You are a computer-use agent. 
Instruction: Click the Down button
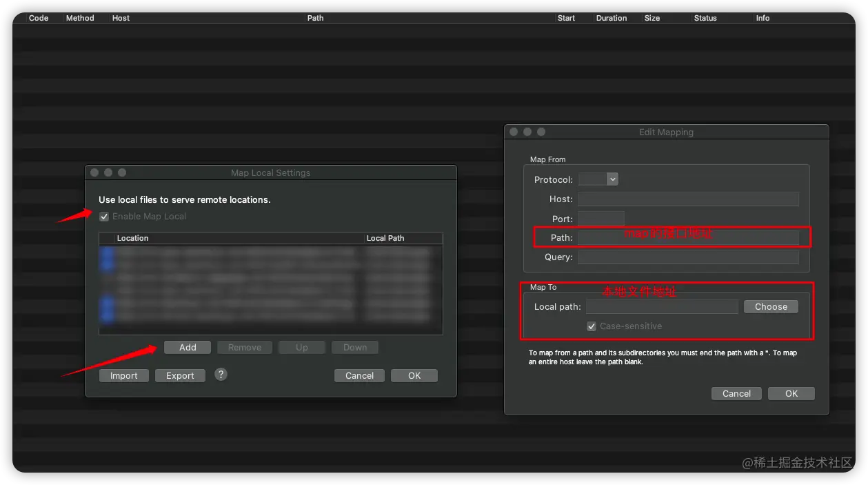click(x=355, y=348)
